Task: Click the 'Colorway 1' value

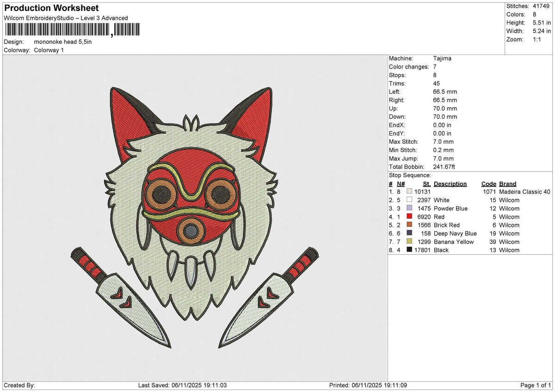Action: [49, 50]
